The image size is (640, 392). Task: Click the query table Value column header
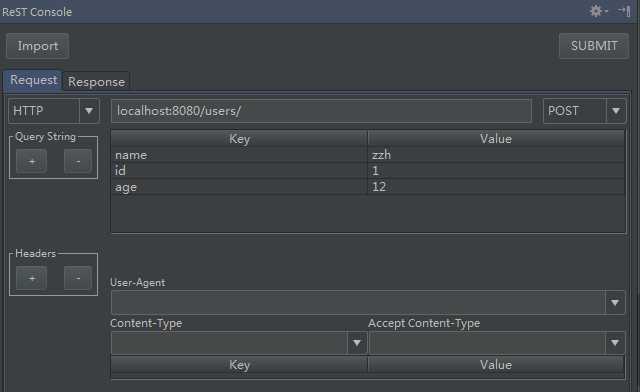coord(496,139)
